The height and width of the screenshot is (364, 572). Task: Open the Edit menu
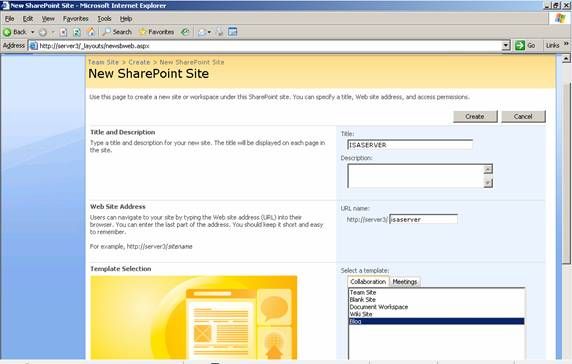point(28,19)
